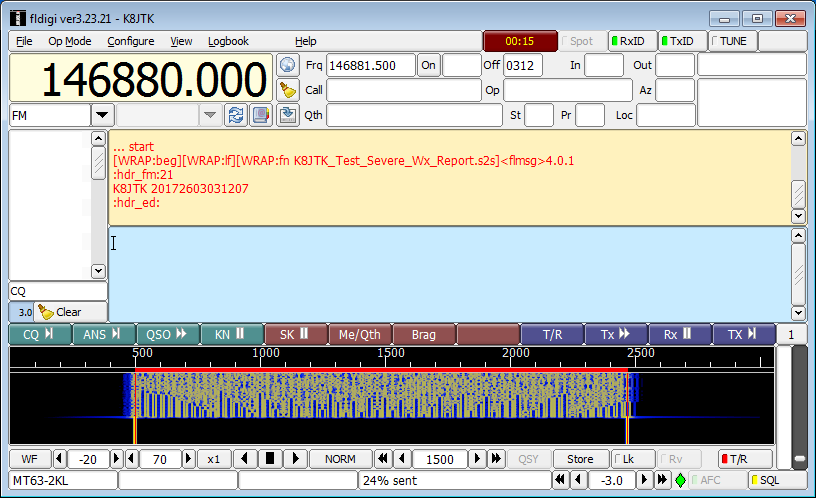Switch the NORM waterfall speed
This screenshot has height=498, width=816.
tap(340, 459)
